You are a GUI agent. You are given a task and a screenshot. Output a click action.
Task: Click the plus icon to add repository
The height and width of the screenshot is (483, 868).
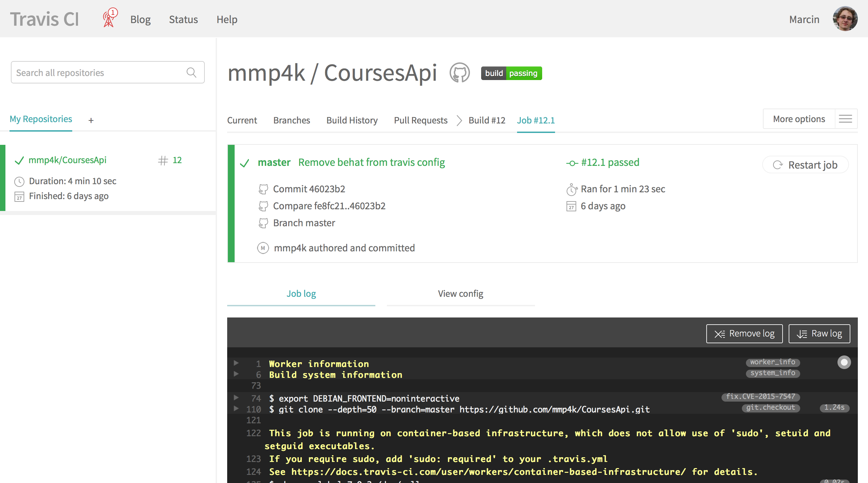click(91, 120)
